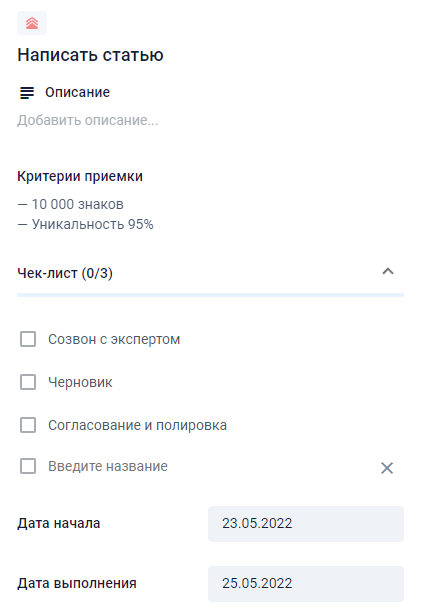Click the red priority arrows icon
This screenshot has width=424, height=615.
pos(32,23)
